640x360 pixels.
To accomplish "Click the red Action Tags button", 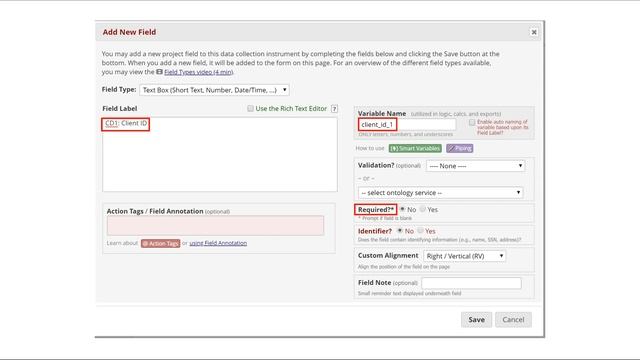I will 160,243.
